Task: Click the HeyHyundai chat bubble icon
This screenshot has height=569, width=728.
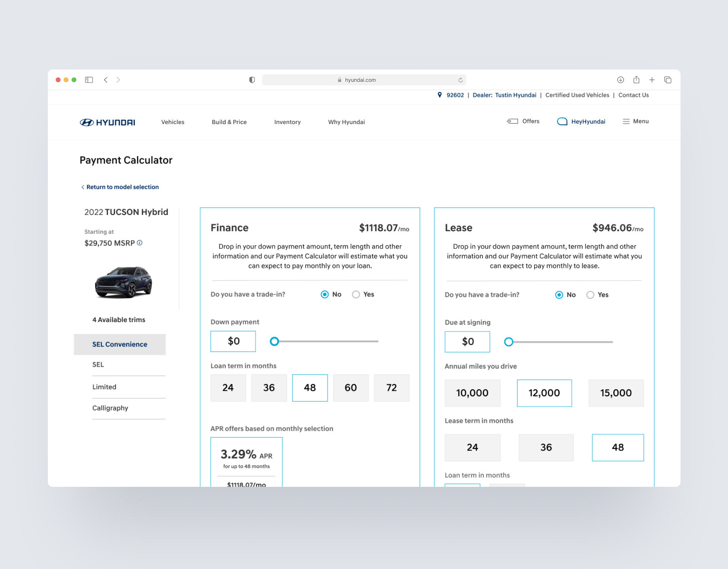Action: pos(562,121)
